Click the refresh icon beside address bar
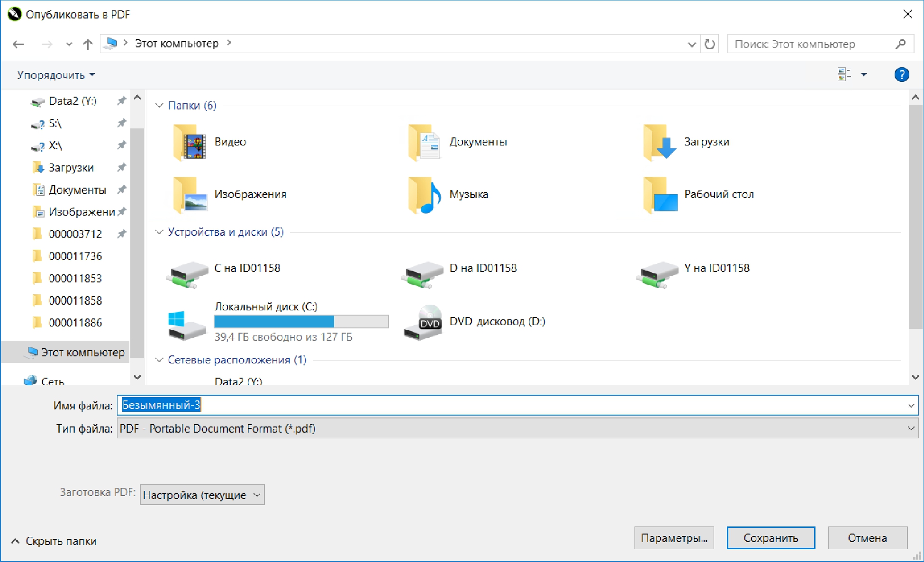This screenshot has height=562, width=924. 709,44
